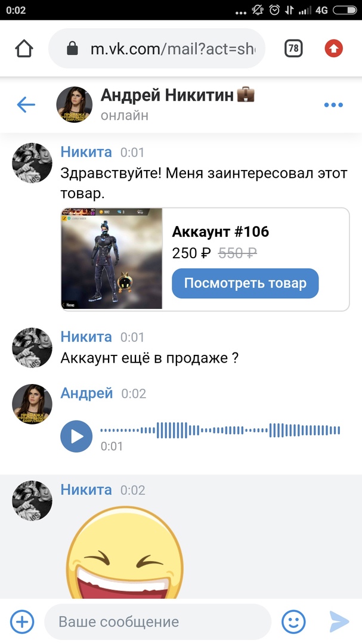
Task: Open the emoji smiley picker
Action: click(293, 621)
